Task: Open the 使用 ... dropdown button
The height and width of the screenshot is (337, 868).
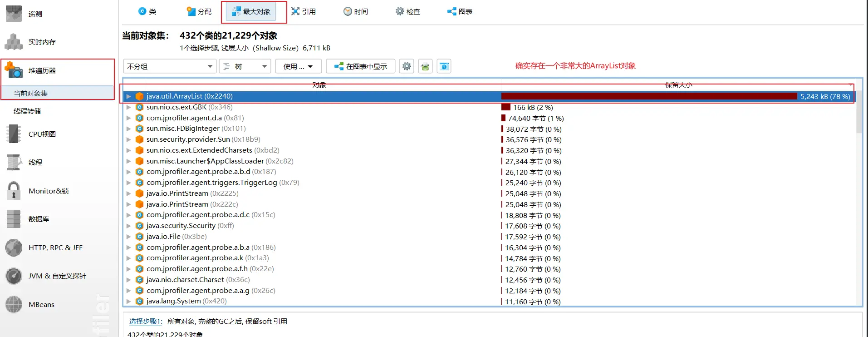Action: click(298, 66)
